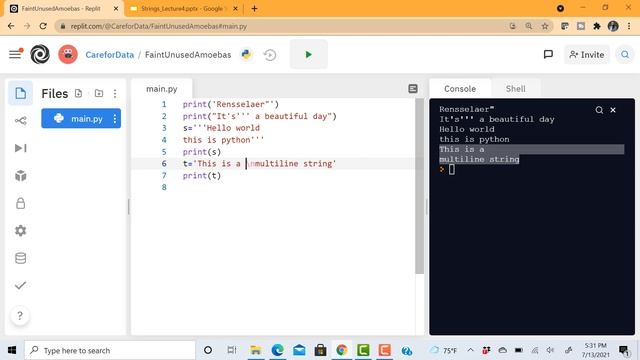Show hidden system tray icons
Viewport: 640px width, 360px height.
click(470, 350)
